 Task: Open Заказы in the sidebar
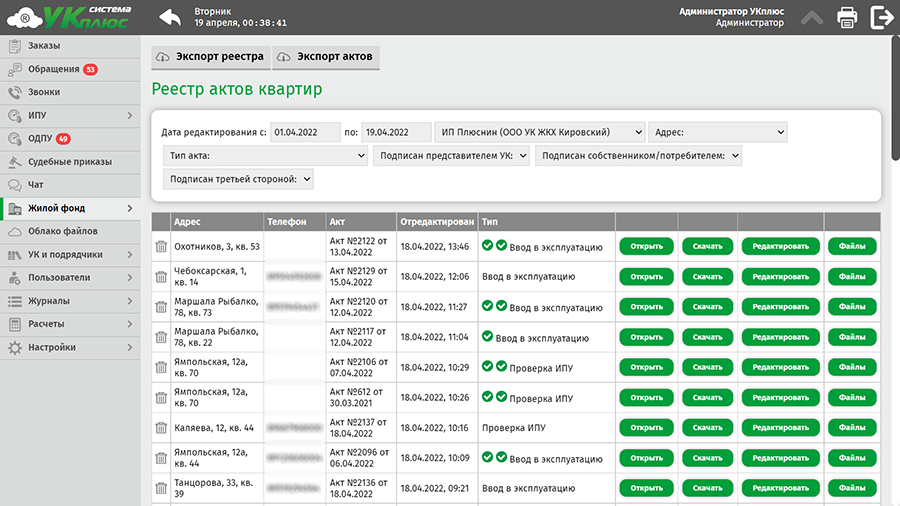click(70, 46)
